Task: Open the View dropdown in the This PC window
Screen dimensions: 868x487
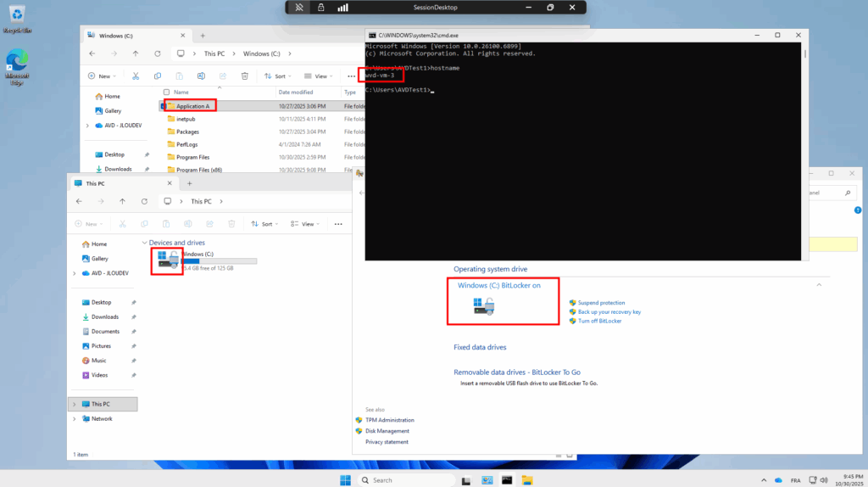Action: tap(306, 224)
